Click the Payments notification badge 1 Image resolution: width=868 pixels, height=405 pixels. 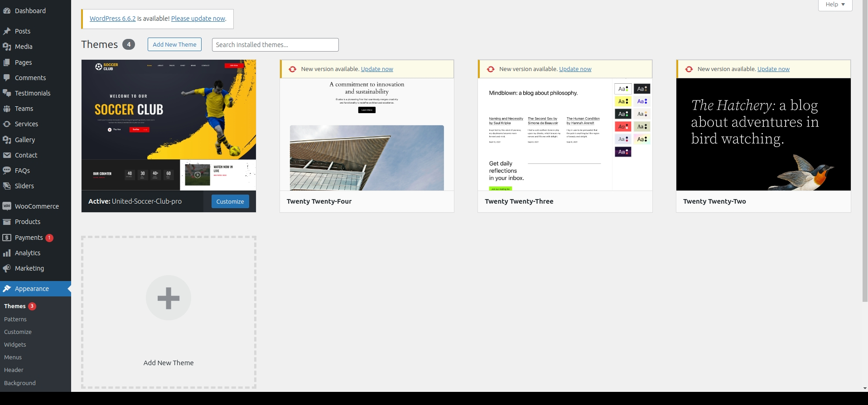pyautogui.click(x=49, y=238)
